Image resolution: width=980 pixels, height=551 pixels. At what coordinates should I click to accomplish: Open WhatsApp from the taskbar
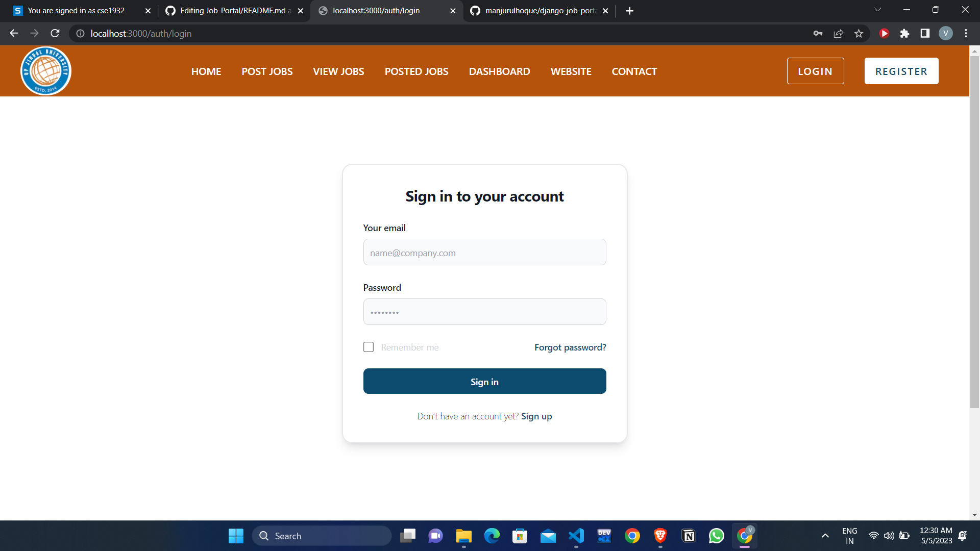click(x=716, y=536)
